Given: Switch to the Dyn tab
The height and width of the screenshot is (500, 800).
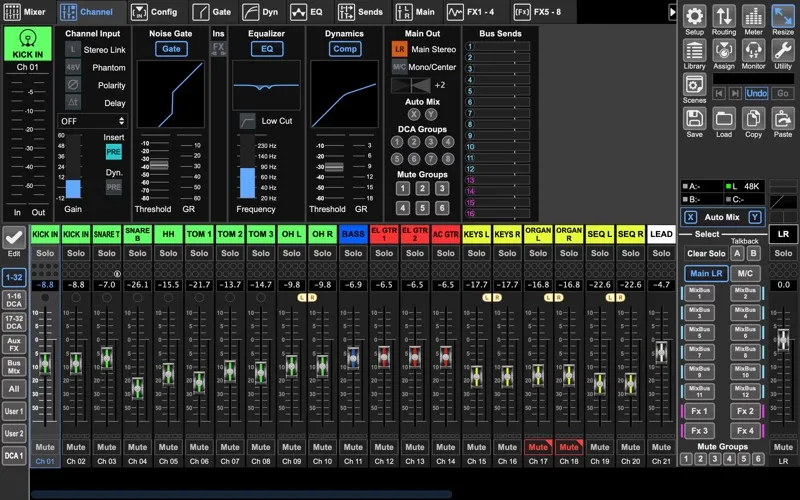Looking at the screenshot, I should 261,12.
